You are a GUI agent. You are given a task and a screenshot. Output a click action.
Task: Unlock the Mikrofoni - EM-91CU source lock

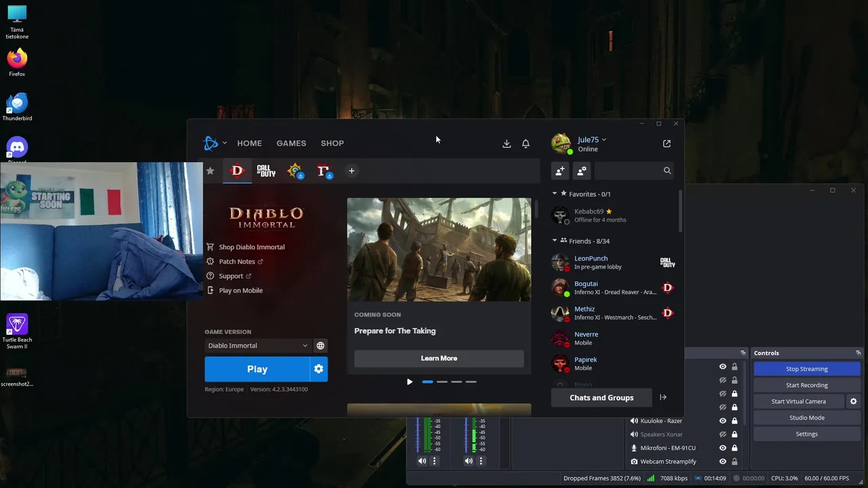734,448
